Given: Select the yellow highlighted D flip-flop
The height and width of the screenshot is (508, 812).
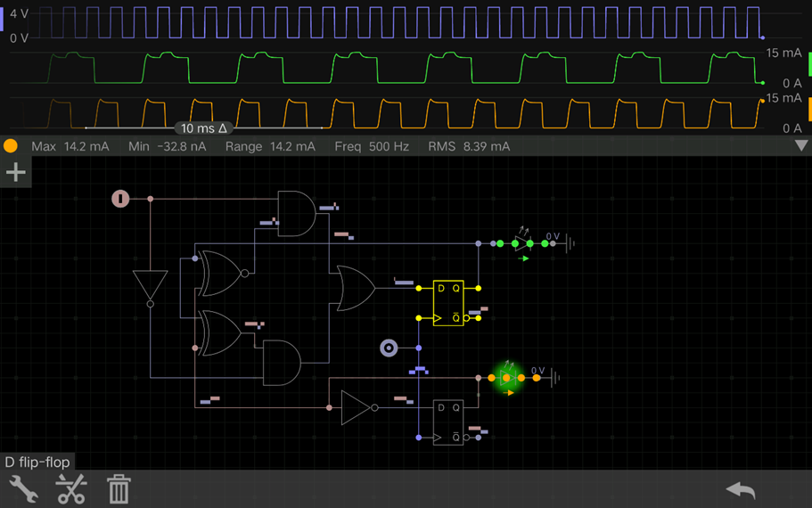Looking at the screenshot, I should click(448, 303).
